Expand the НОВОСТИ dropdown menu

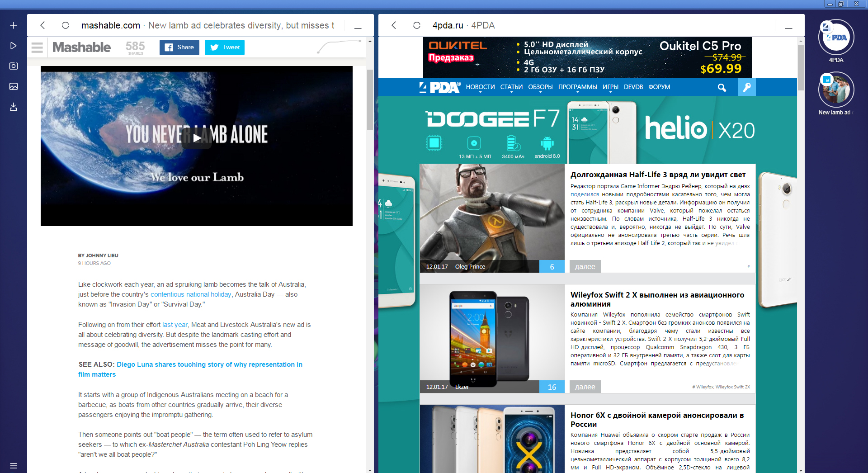coord(480,87)
